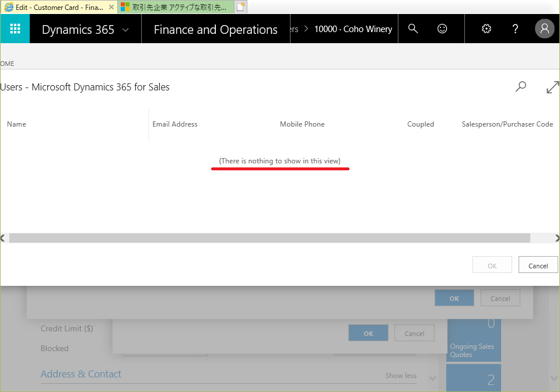Open the app launcher waffle icon
The image size is (560, 392).
15,29
